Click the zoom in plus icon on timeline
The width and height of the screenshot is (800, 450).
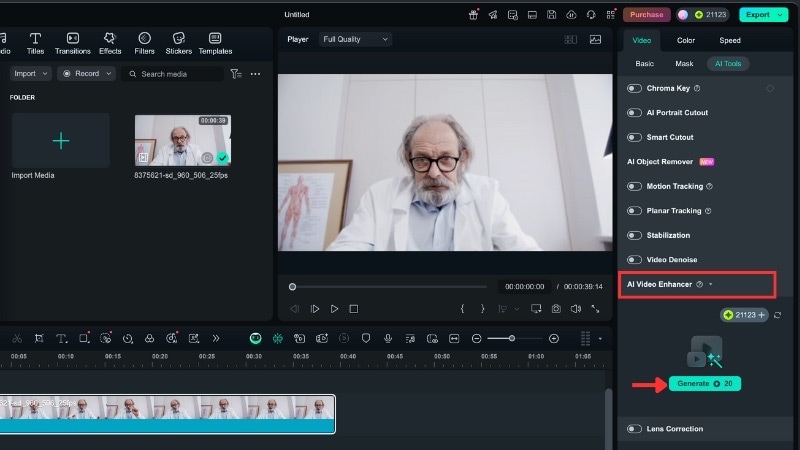(554, 338)
